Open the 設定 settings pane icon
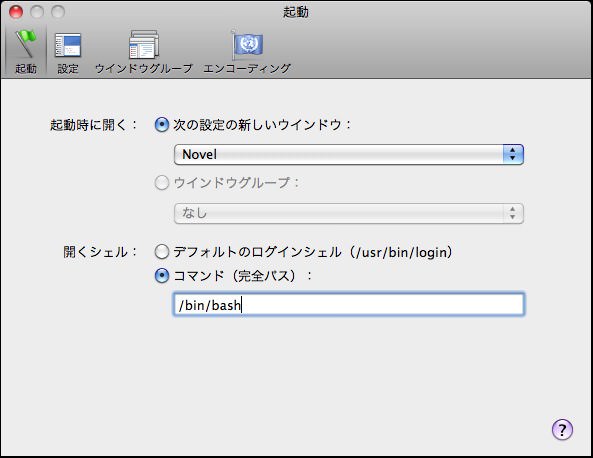 tap(68, 45)
